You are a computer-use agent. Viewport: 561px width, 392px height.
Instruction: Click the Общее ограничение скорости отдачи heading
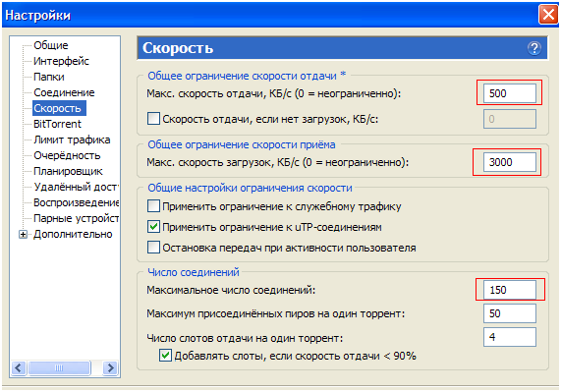click(247, 76)
